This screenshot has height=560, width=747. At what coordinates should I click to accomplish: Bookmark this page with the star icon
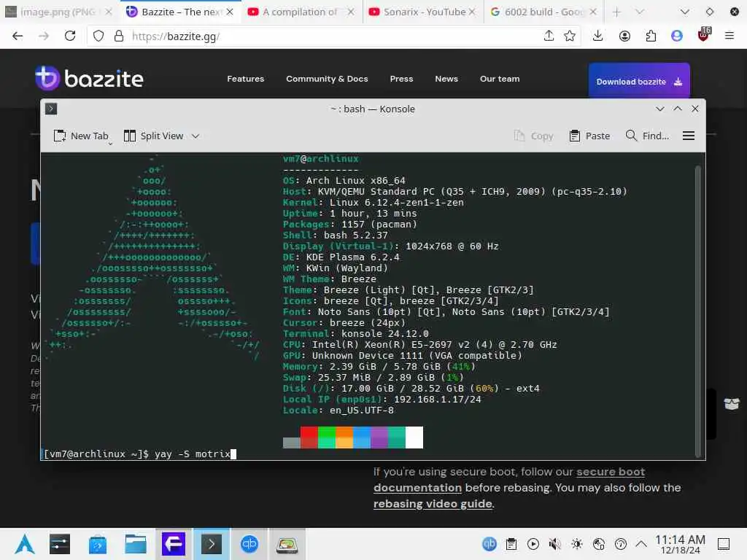[x=569, y=36]
